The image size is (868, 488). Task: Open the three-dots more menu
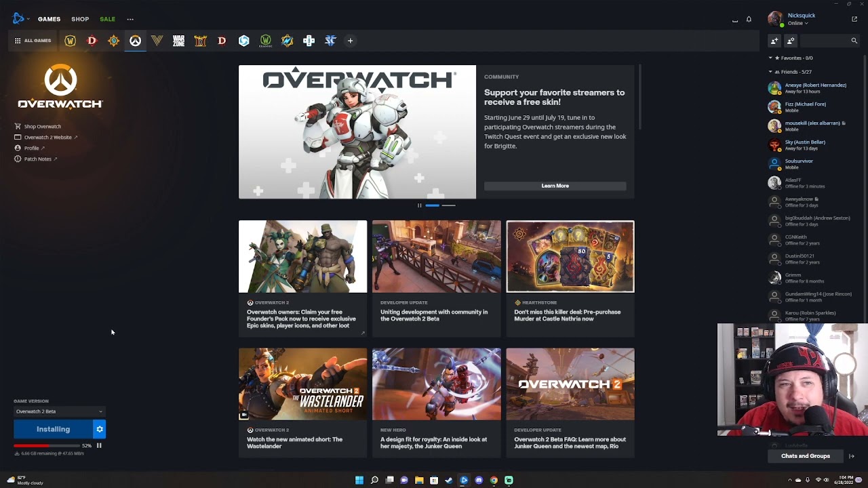click(130, 19)
